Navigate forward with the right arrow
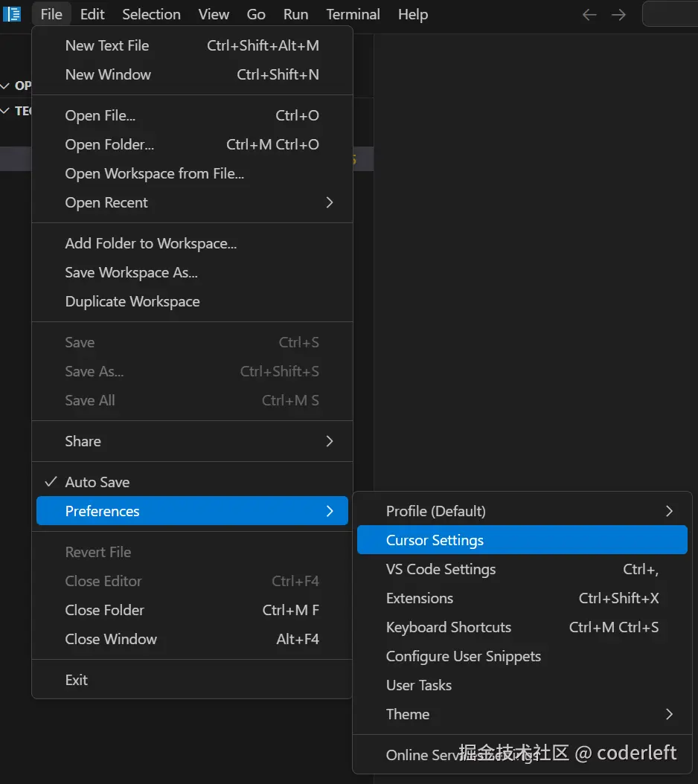 (618, 15)
